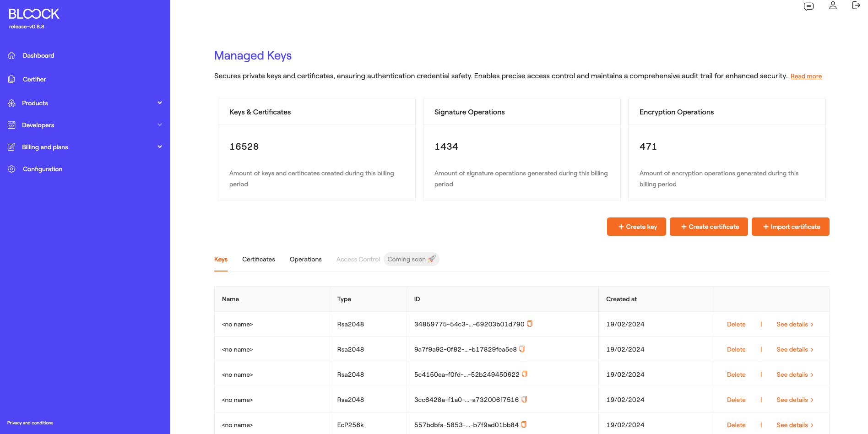See details of key 9a7f9a92-0f82
The height and width of the screenshot is (434, 868).
pyautogui.click(x=795, y=349)
